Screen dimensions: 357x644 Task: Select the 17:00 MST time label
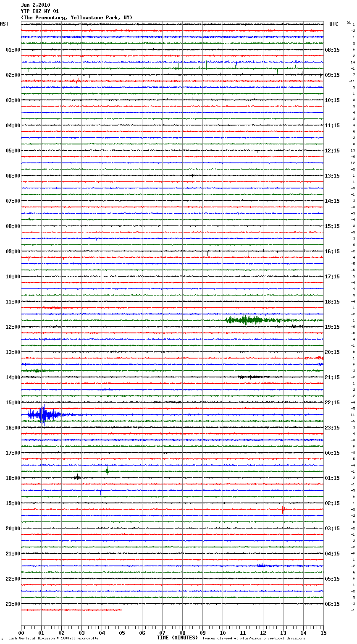tap(13, 453)
